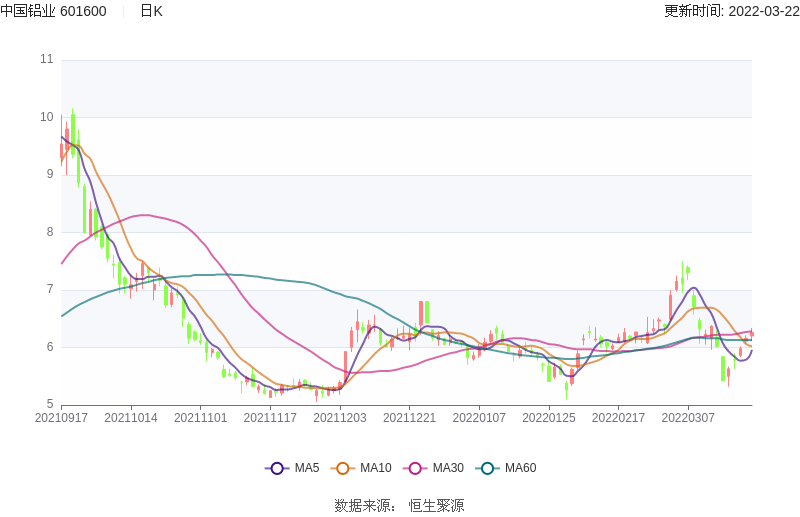800x517 pixels.
Task: Click the y-axis value 8
Action: coord(49,232)
